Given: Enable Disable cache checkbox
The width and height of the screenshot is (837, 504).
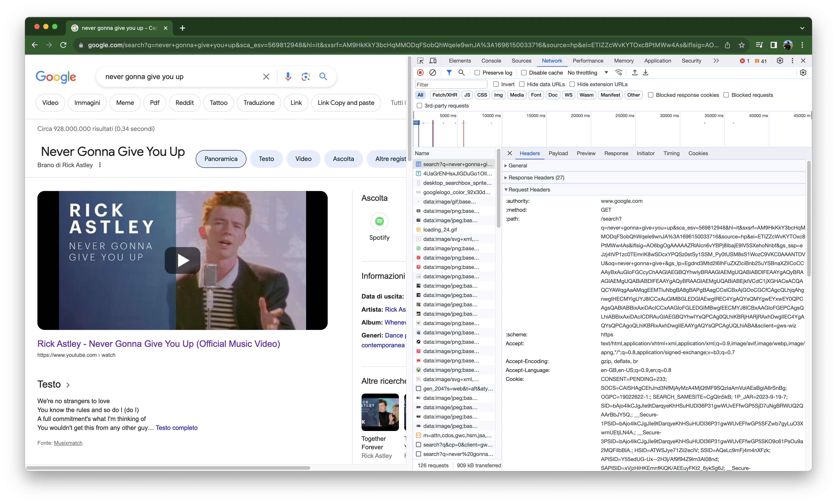Looking at the screenshot, I should pos(524,73).
